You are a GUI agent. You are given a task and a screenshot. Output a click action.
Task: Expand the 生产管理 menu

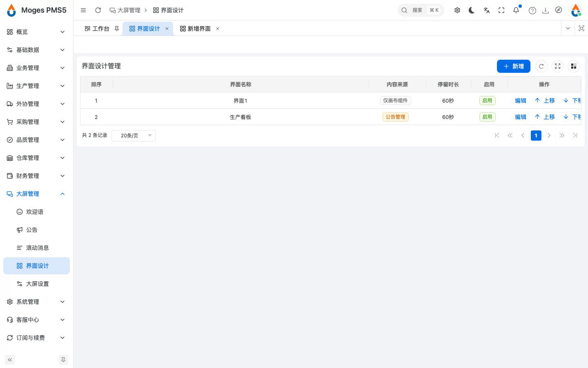36,86
